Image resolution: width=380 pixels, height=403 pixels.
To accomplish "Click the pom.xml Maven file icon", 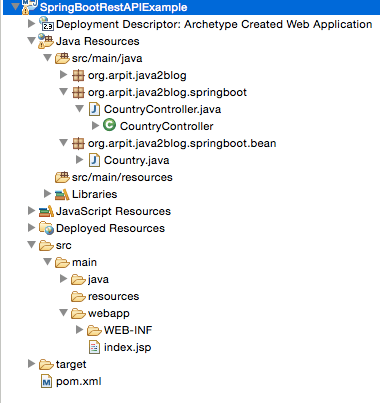I will 46,381.
